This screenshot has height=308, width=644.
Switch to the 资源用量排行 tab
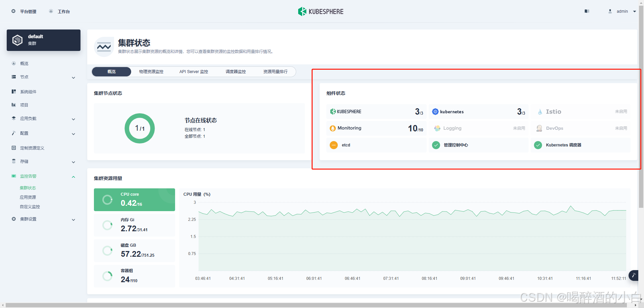click(x=275, y=72)
